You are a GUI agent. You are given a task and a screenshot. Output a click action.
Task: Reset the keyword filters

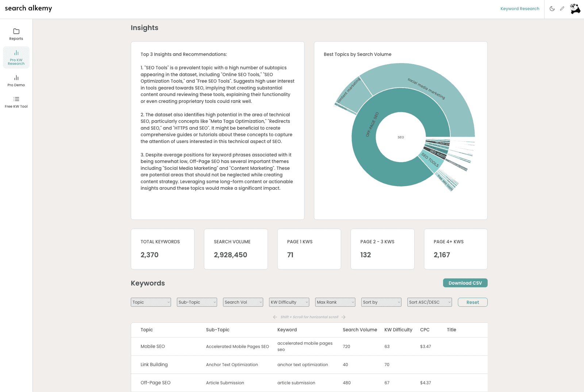(x=472, y=302)
